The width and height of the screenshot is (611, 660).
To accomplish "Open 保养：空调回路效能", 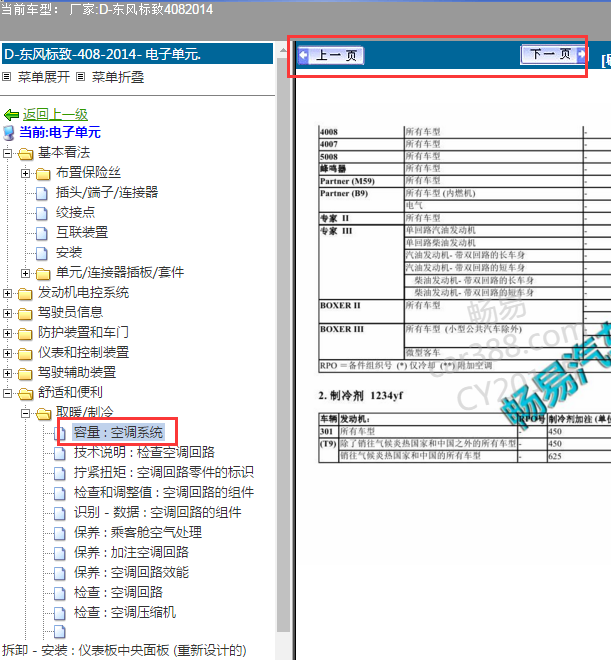I will click(x=131, y=572).
